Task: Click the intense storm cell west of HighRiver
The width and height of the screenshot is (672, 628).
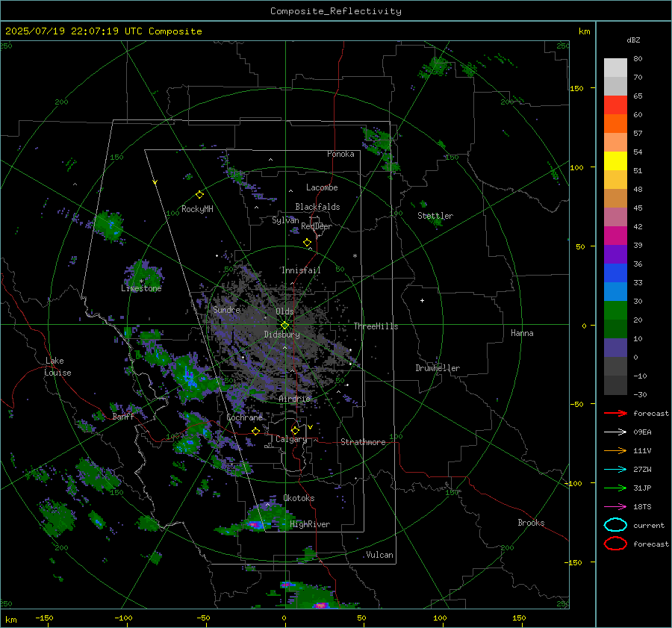Action: click(x=255, y=524)
